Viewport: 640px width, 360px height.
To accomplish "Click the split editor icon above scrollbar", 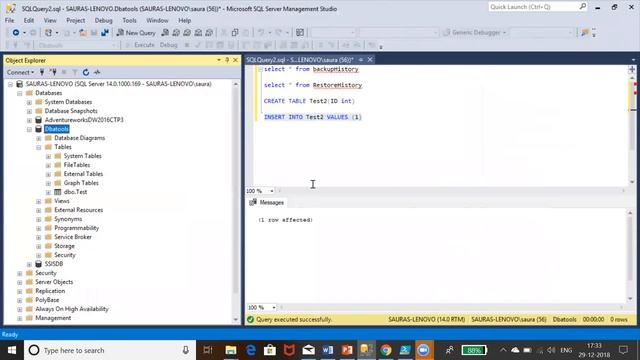I will [632, 69].
